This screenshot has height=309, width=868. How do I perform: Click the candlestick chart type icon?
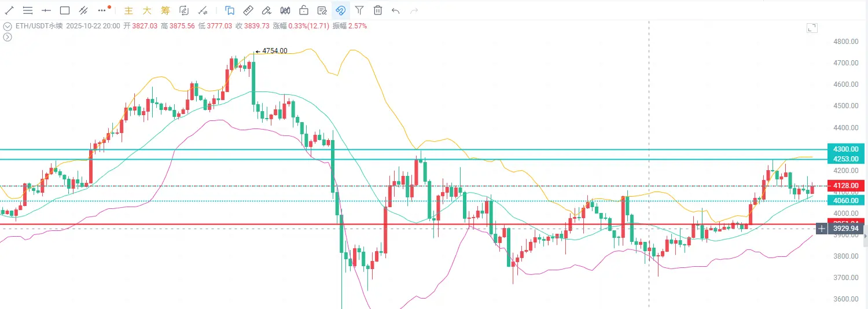click(285, 10)
